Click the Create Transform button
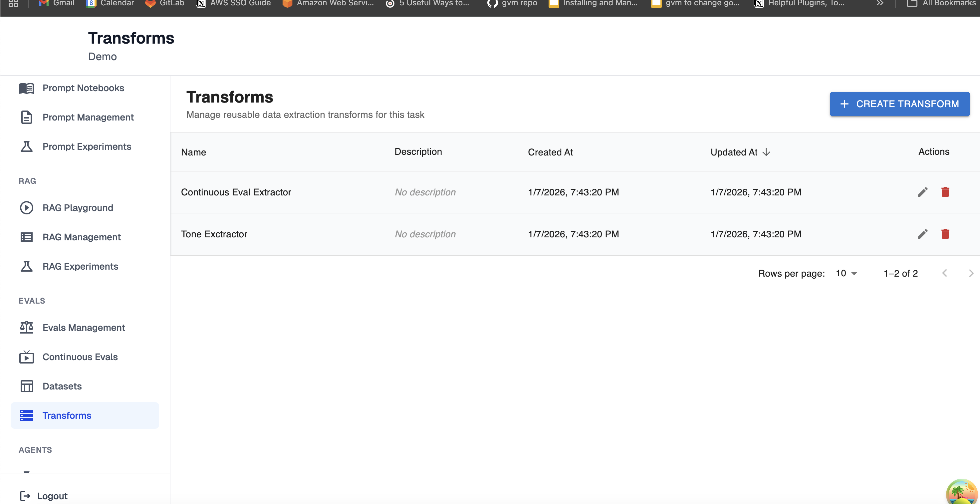The image size is (980, 504). (899, 104)
